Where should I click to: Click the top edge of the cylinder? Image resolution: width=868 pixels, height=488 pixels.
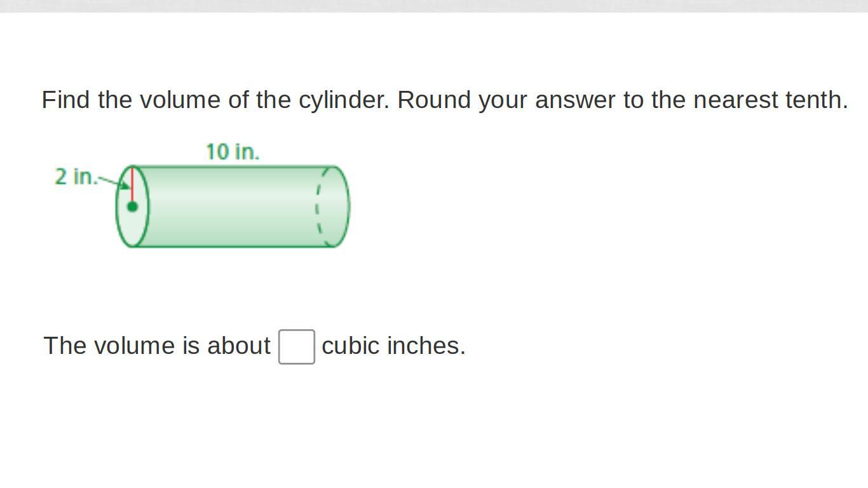pyautogui.click(x=233, y=166)
